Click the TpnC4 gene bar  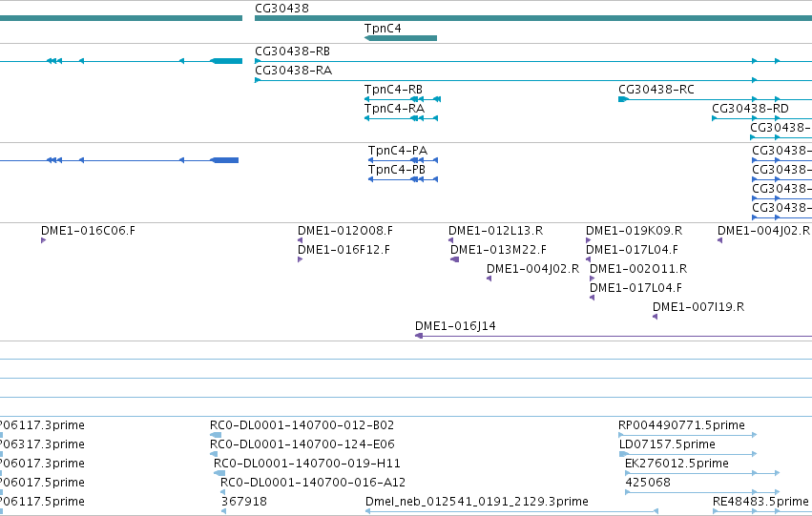click(401, 38)
